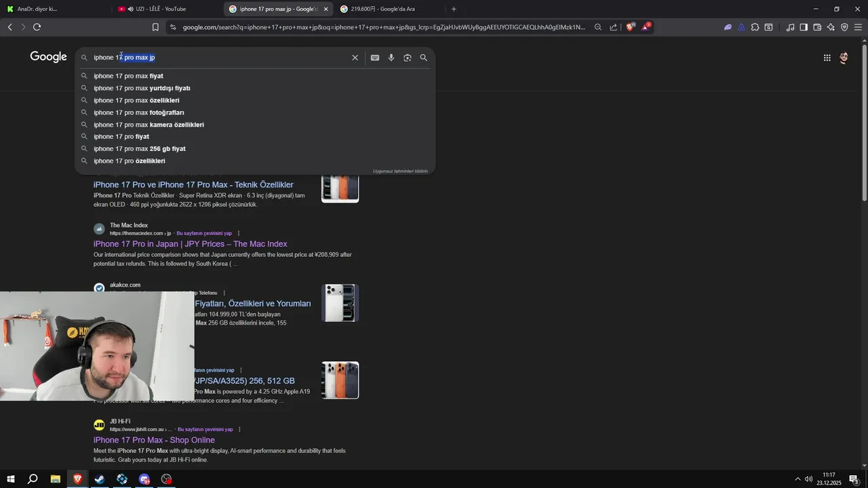868x488 pixels.
Task: Open iPhone 17 Pro in Japan Mac Index result
Action: pos(190,244)
